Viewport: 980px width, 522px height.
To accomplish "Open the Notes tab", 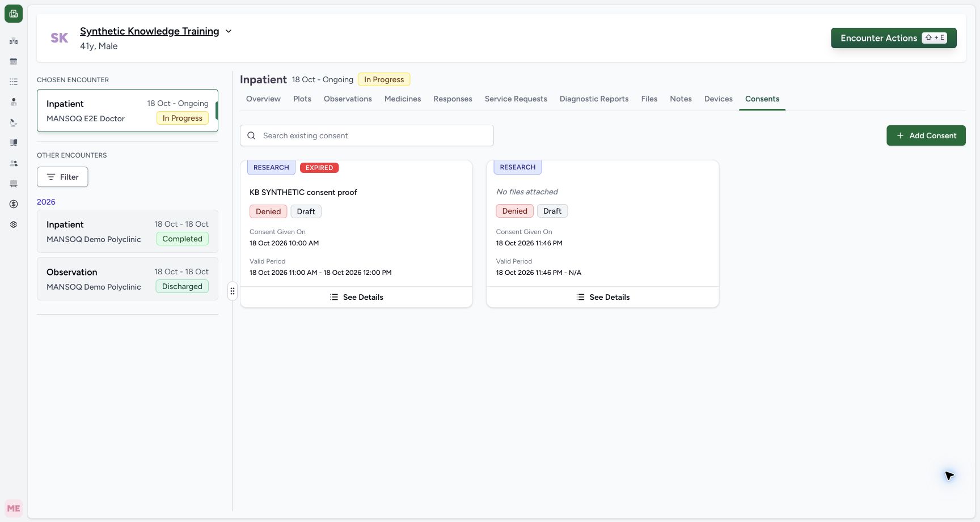I will pyautogui.click(x=681, y=99).
